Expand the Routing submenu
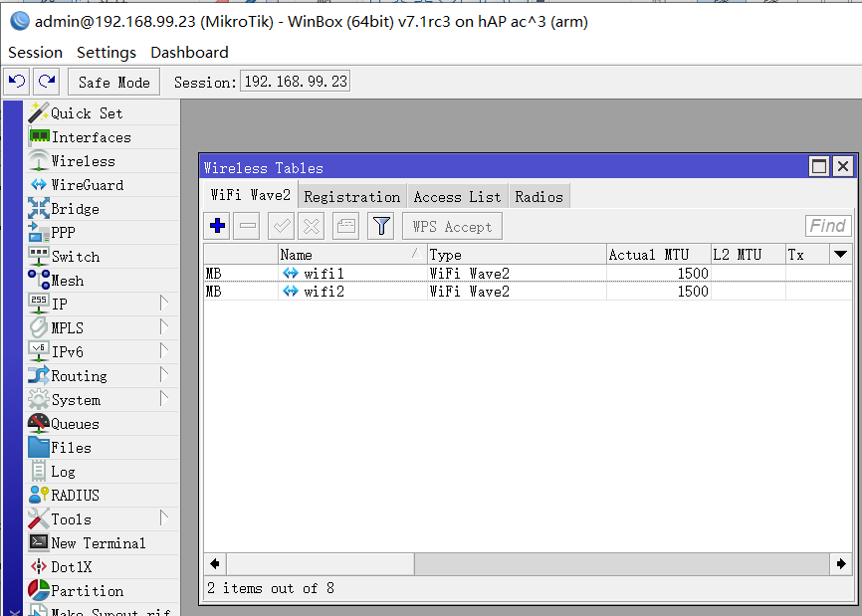 tap(164, 375)
